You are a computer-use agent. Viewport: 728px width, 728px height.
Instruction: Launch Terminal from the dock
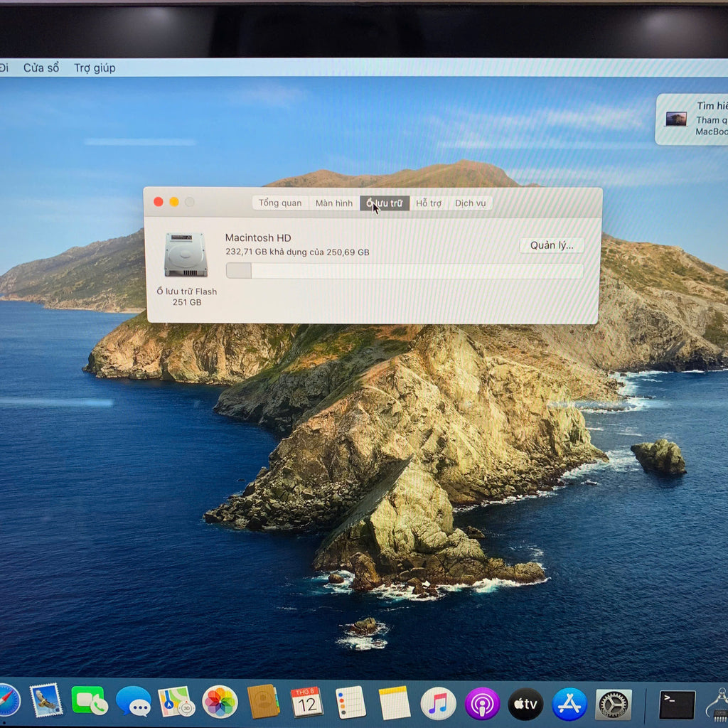pos(677,705)
